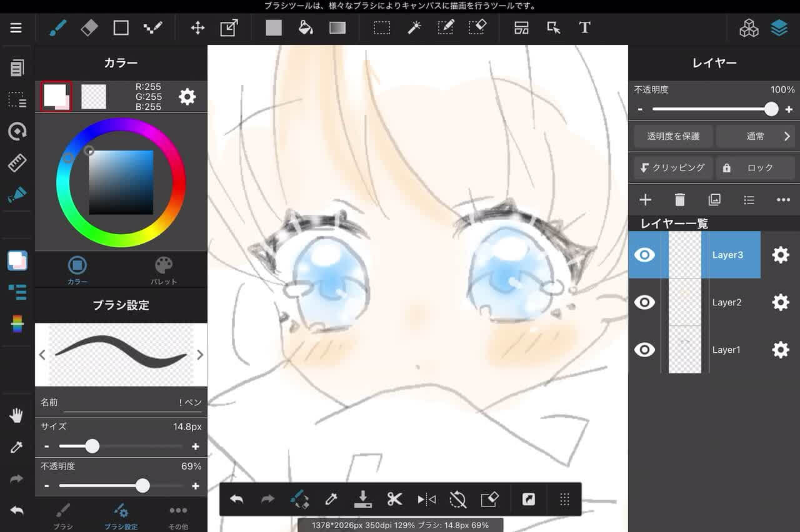This screenshot has width=800, height=532.
Task: Activate the Move tool
Action: [197, 28]
